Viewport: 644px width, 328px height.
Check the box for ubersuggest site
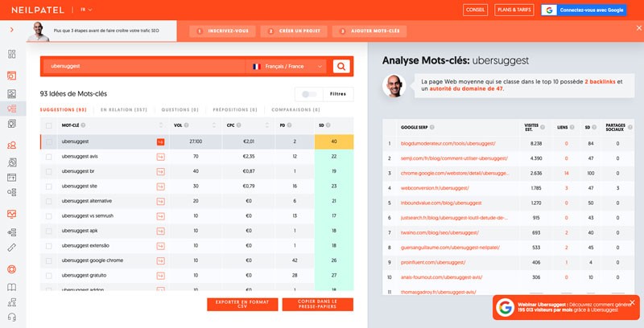coord(49,187)
